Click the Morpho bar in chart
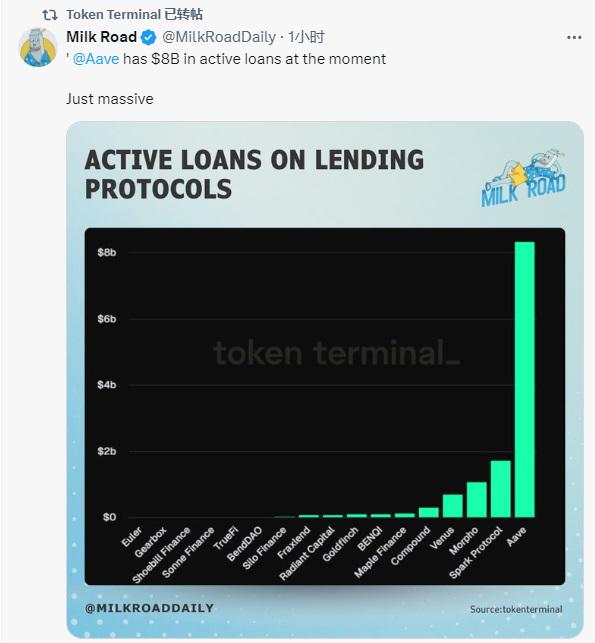Screen dimensions: 595x643 click(x=476, y=499)
